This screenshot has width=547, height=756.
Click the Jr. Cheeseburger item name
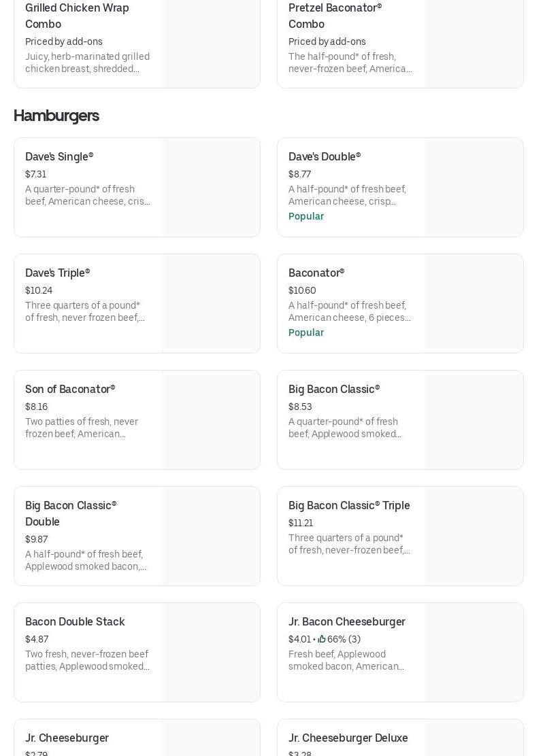click(67, 738)
